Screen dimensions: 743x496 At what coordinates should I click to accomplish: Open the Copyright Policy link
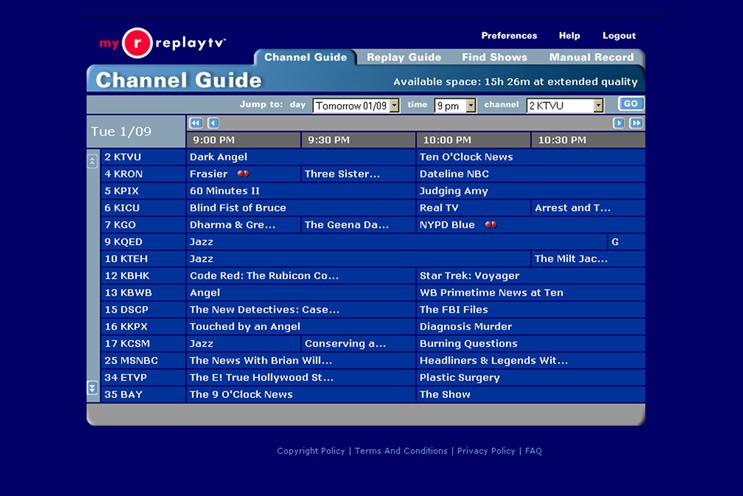311,451
